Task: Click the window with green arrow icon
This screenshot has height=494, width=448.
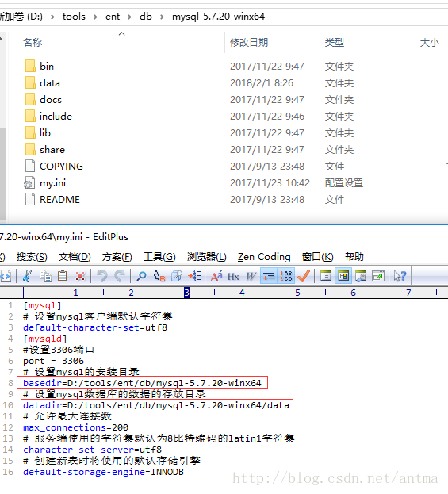Action: (378, 276)
